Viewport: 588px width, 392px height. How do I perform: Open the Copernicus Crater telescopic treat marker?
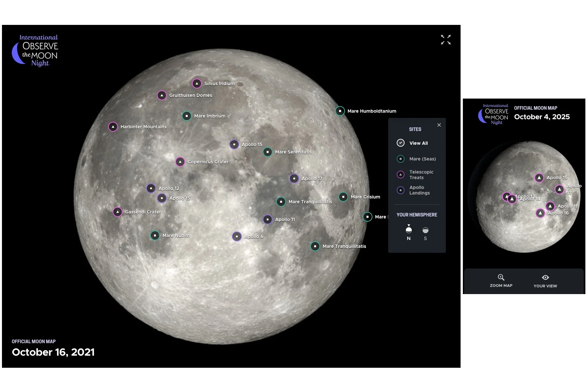point(180,161)
